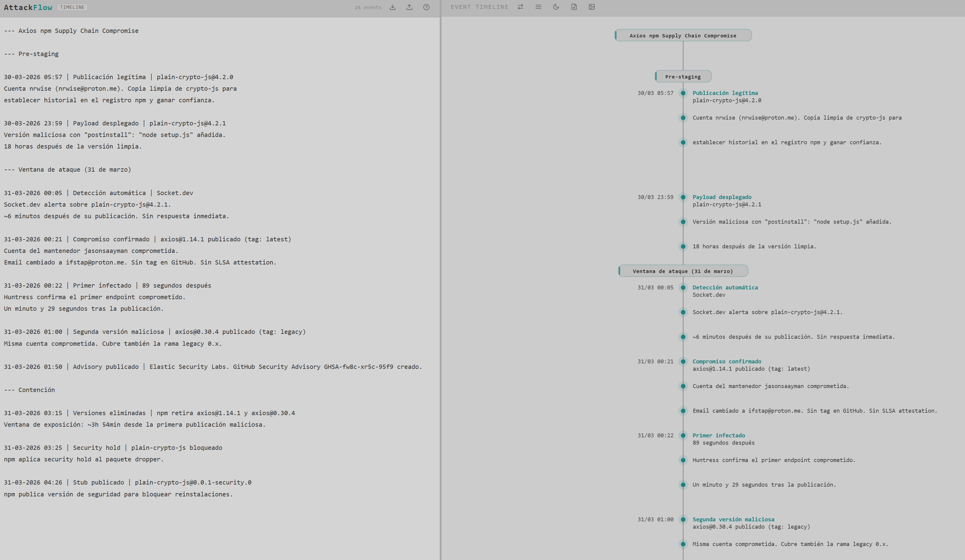Image resolution: width=965 pixels, height=560 pixels.
Task: Click the upload icon in editor header
Action: [409, 7]
